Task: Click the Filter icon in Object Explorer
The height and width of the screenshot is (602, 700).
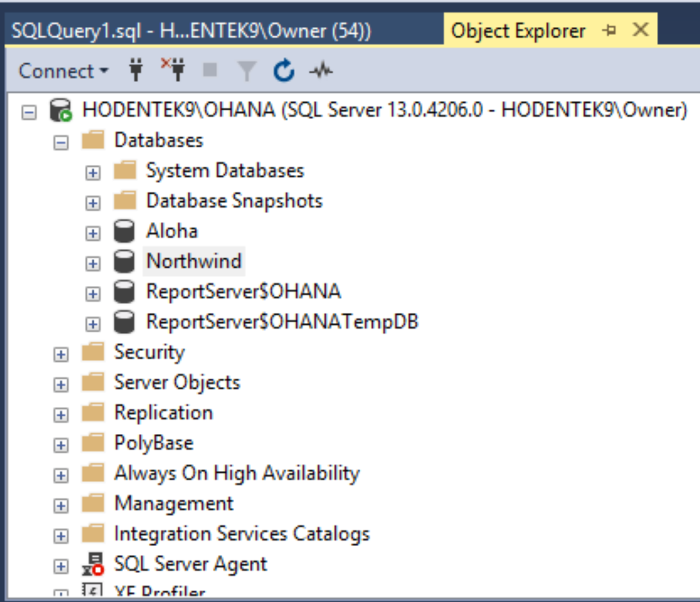Action: 246,70
